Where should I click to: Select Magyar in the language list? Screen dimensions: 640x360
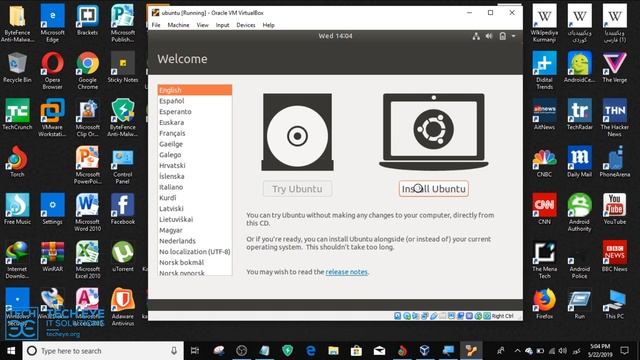(x=195, y=230)
